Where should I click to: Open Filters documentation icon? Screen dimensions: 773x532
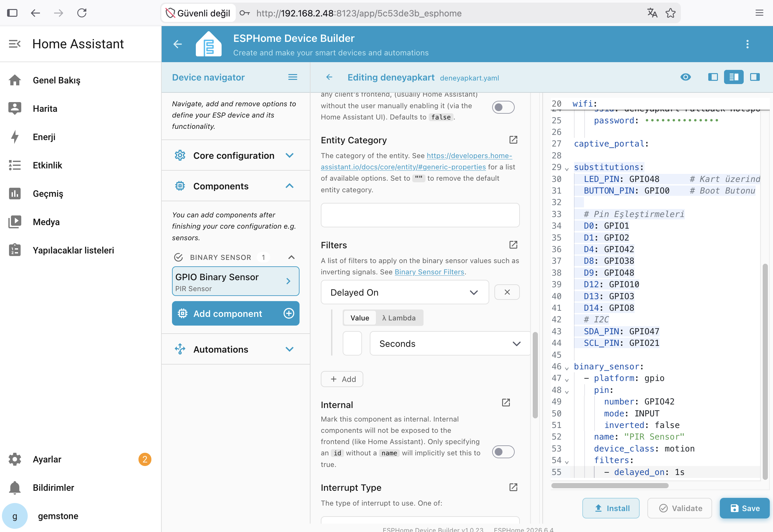coord(513,245)
